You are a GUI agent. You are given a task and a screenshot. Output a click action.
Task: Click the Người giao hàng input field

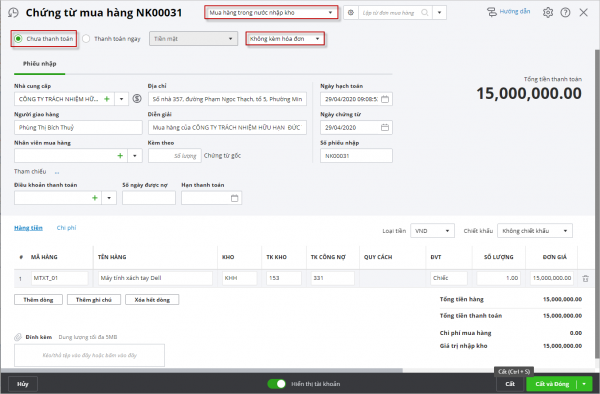pos(78,127)
